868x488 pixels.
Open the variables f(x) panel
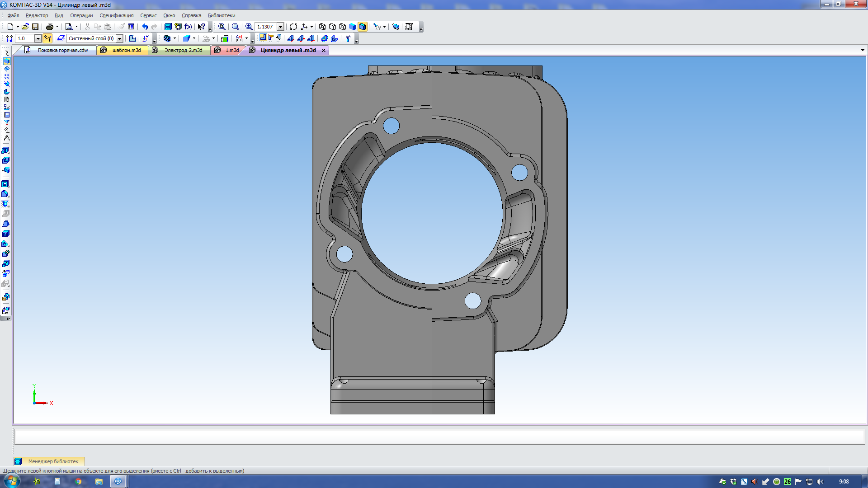(188, 27)
